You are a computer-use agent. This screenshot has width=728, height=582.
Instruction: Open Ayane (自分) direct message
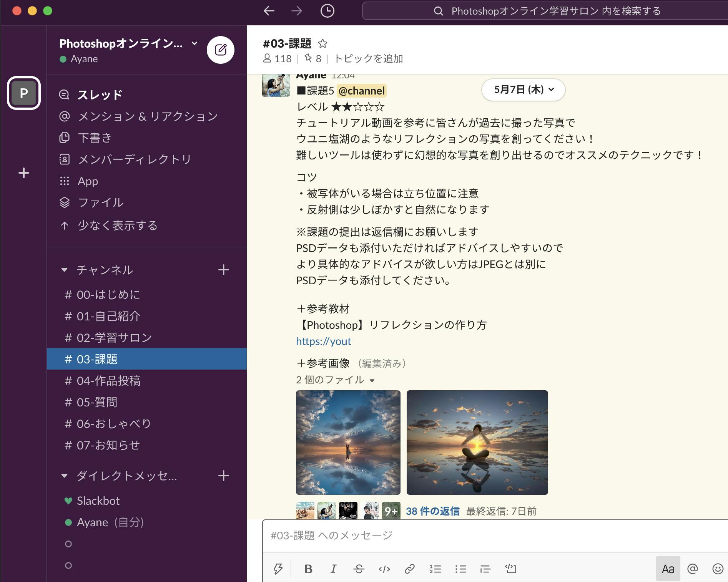[146, 522]
